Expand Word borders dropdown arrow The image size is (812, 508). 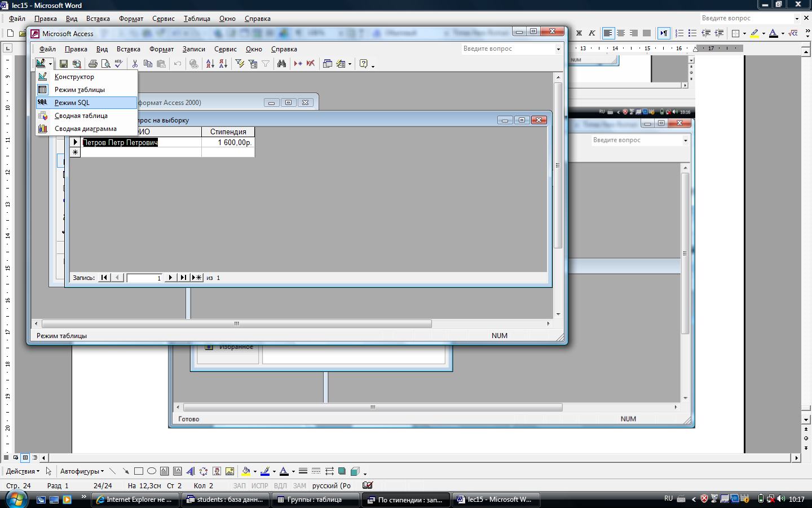point(744,33)
